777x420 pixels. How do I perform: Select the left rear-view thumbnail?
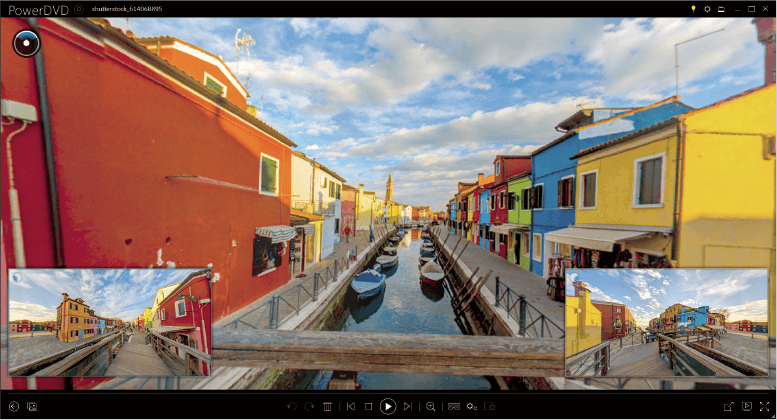point(110,321)
